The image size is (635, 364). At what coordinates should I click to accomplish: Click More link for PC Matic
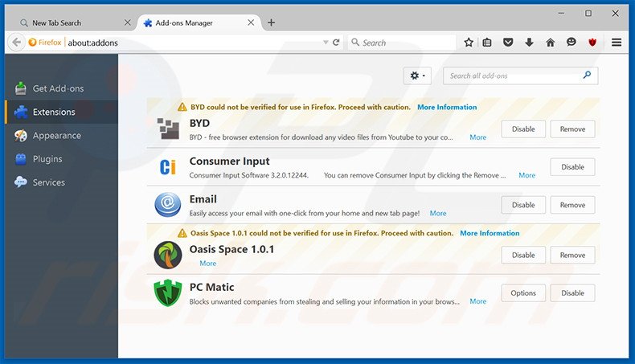[x=478, y=301]
